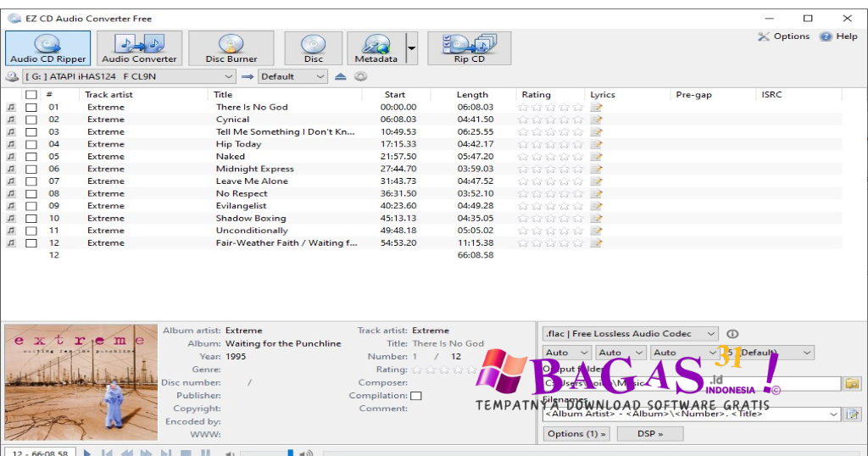
Task: Sort tracks by Track artist column header
Action: [x=144, y=95]
